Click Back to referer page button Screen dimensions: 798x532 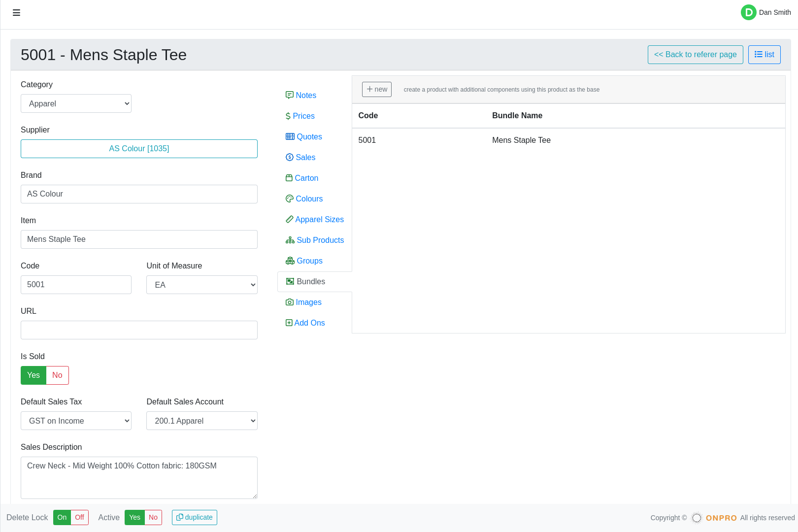coord(695,55)
